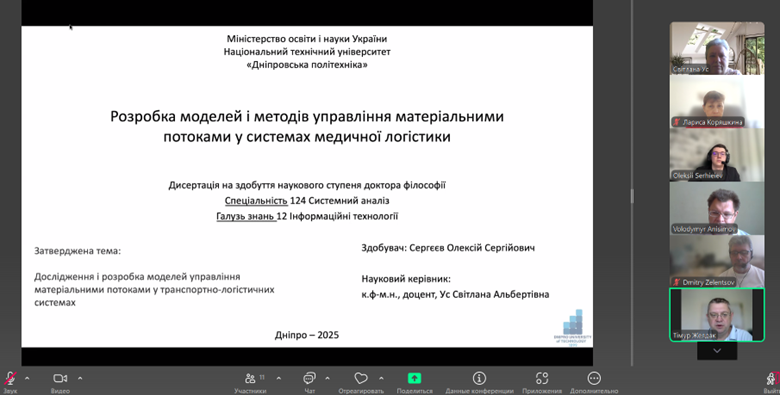Image resolution: width=780 pixels, height=395 pixels.
Task: Unmute the microphone (Звук) icon
Action: 9,379
